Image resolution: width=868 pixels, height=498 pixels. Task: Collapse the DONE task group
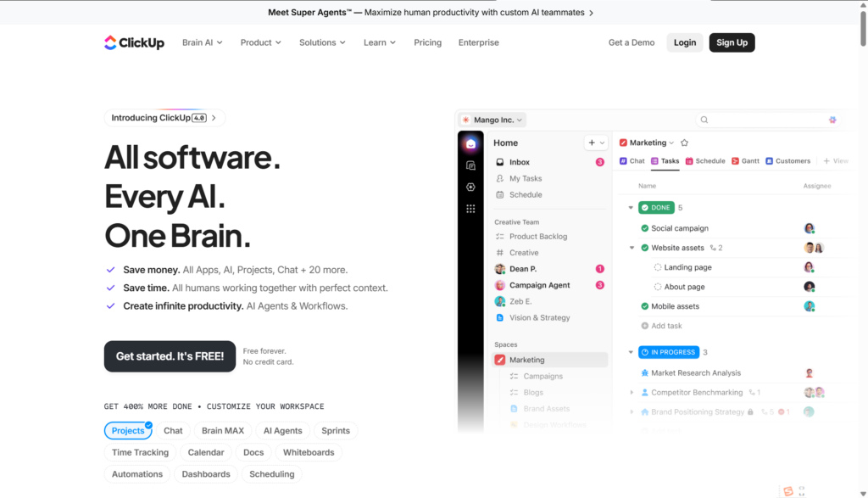tap(631, 208)
